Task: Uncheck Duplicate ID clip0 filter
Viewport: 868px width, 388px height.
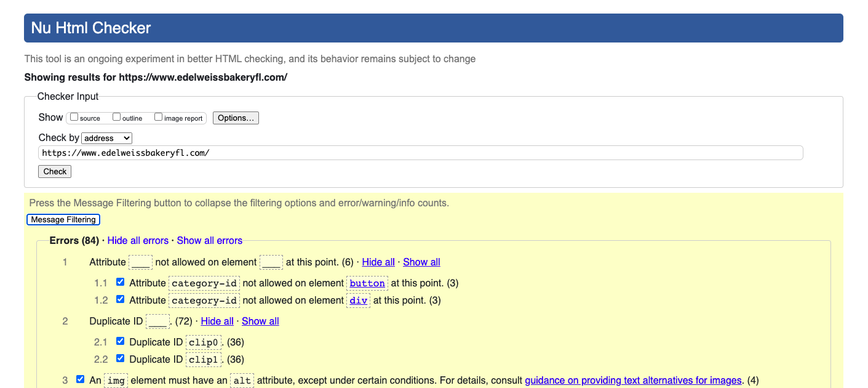Action: coord(121,342)
